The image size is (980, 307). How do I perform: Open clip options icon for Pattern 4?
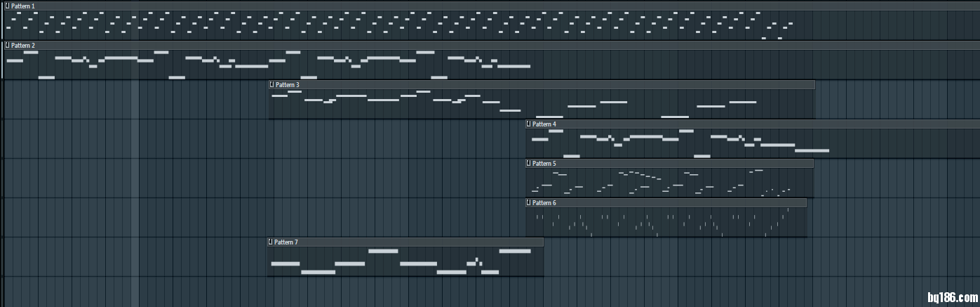tap(528, 124)
